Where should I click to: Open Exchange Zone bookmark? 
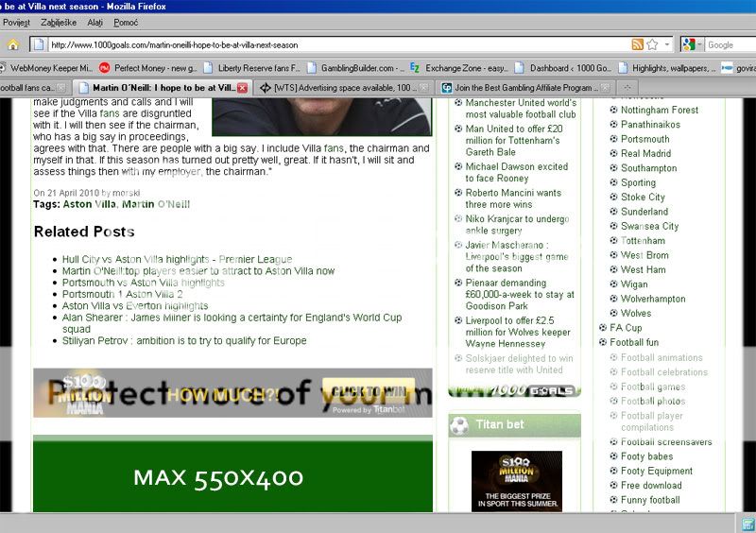[459, 68]
